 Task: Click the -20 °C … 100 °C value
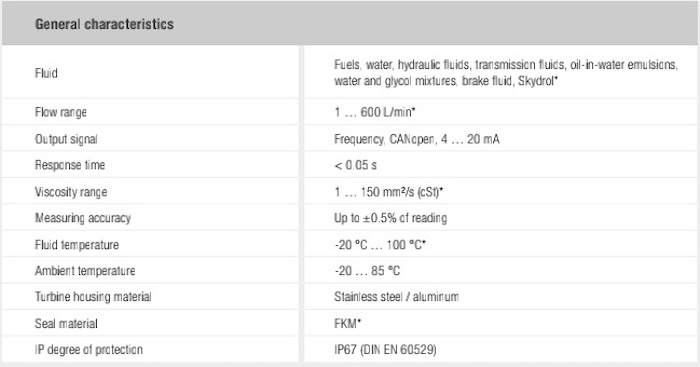pyautogui.click(x=380, y=245)
